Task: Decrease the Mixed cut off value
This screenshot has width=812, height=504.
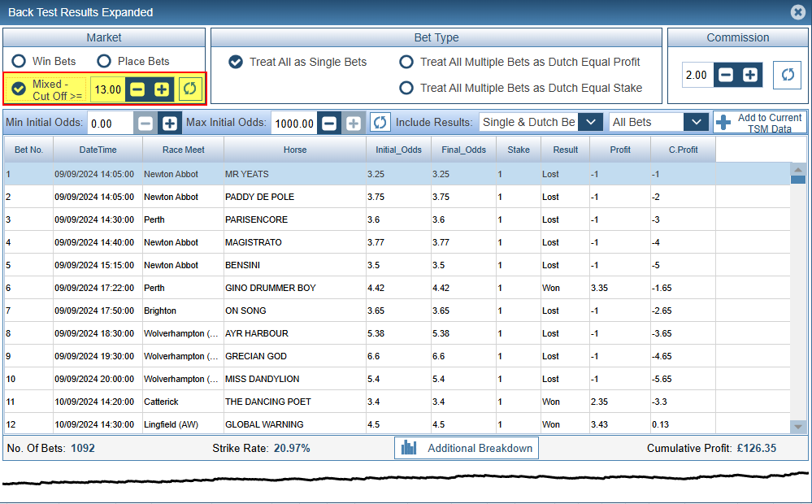Action: click(x=138, y=89)
